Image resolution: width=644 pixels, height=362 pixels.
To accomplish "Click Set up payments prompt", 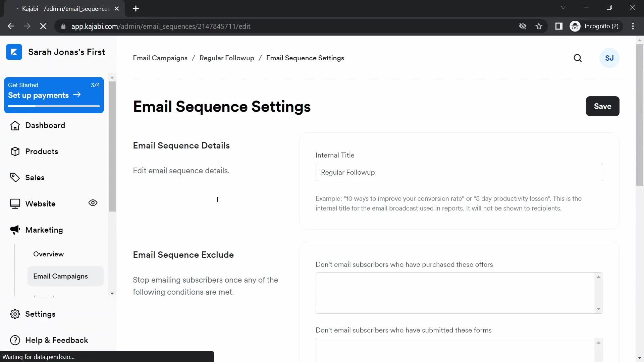I will click(54, 95).
